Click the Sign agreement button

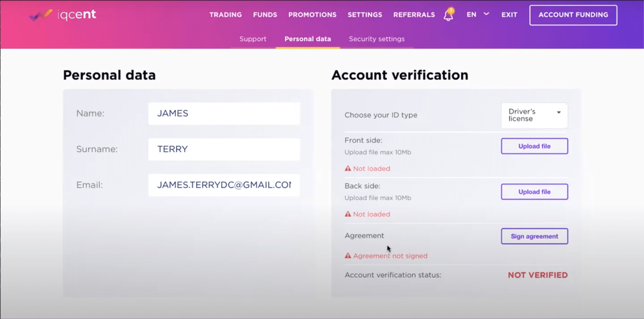[534, 236]
